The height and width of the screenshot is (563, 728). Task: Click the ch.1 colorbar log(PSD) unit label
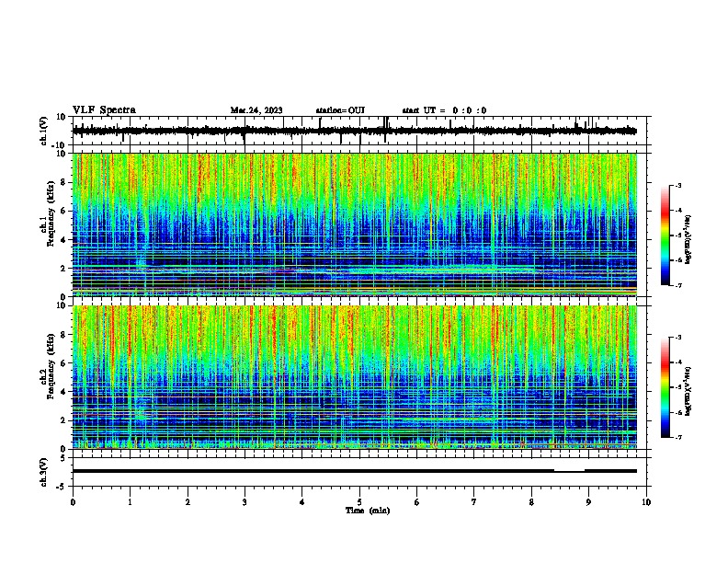(x=688, y=240)
